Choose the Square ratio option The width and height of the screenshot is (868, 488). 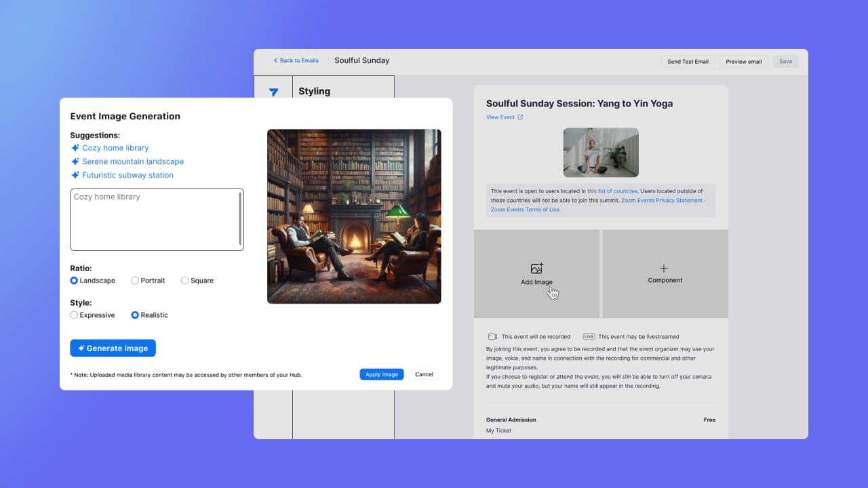[x=185, y=281]
